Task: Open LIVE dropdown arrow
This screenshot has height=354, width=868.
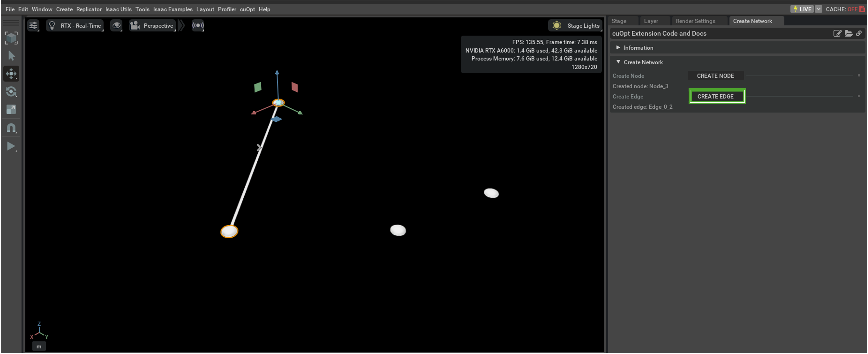Action: 819,9
